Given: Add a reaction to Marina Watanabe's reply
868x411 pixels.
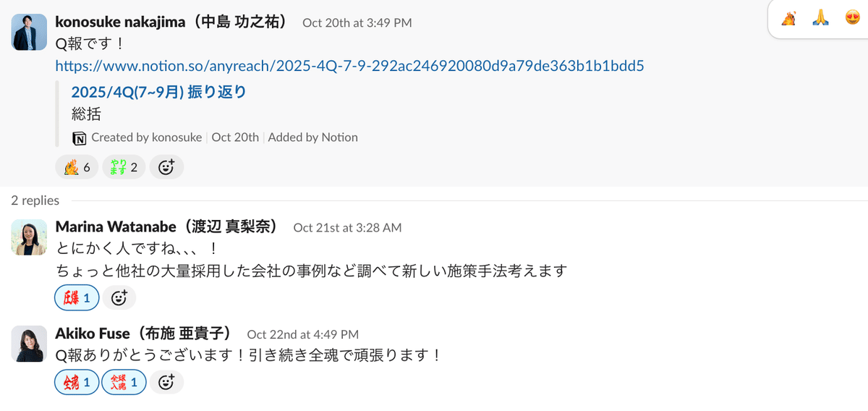Looking at the screenshot, I should click(119, 297).
